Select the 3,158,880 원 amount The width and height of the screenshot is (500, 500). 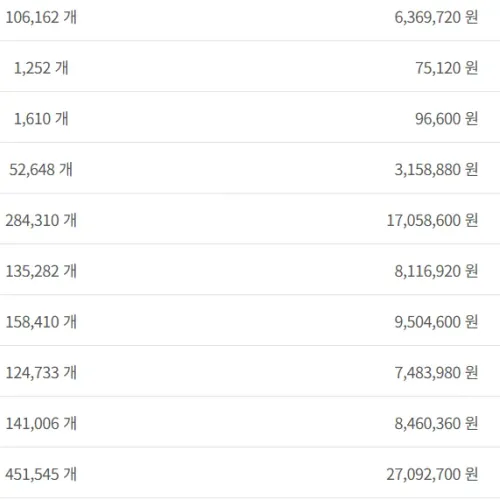(x=436, y=170)
